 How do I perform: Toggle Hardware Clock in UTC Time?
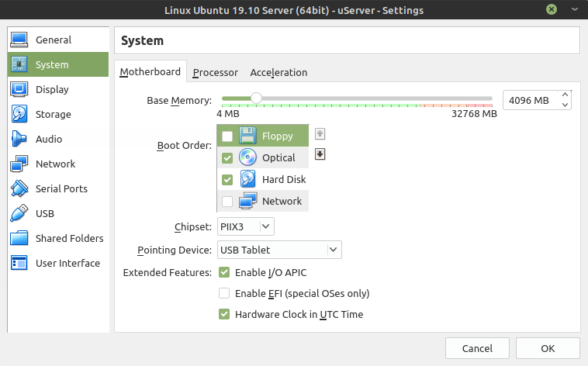(x=224, y=314)
